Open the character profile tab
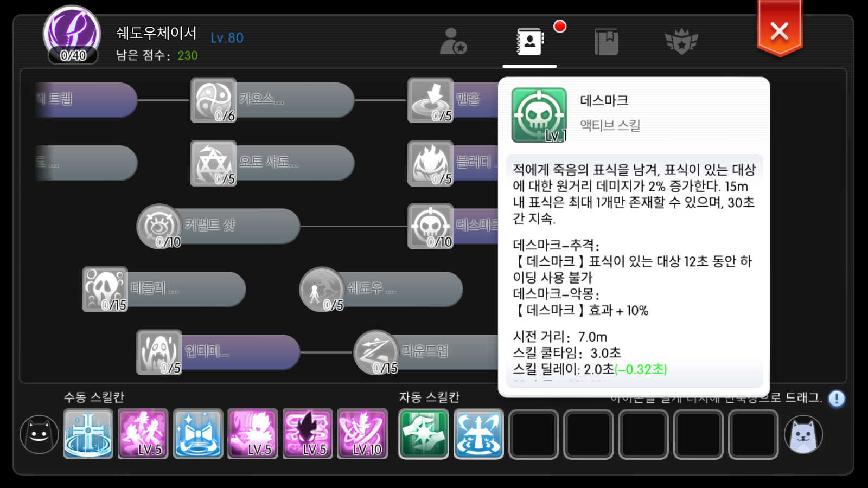868x488 pixels. pos(453,41)
